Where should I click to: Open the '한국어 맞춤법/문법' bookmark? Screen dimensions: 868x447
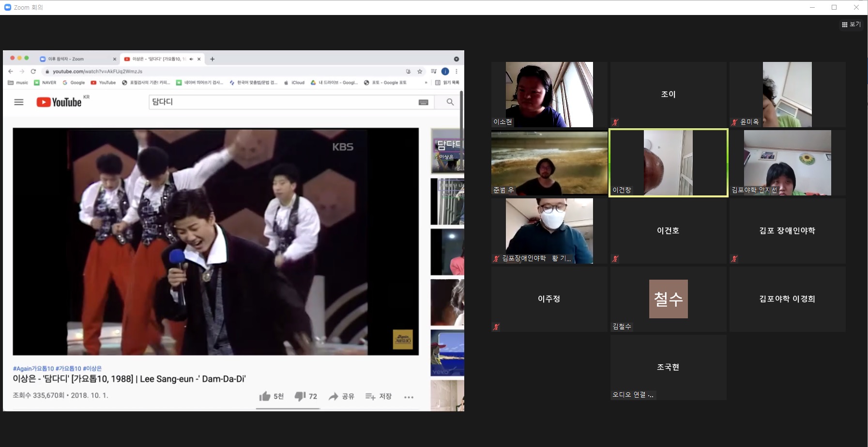[x=253, y=83]
